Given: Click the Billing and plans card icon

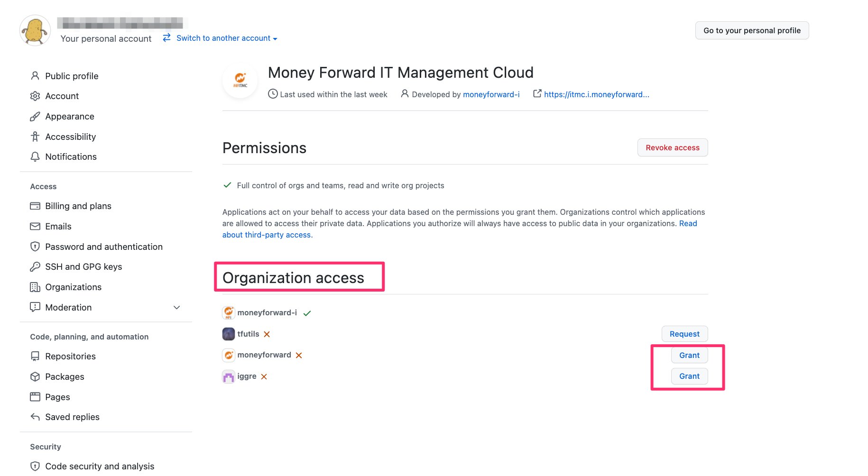Looking at the screenshot, I should [35, 206].
